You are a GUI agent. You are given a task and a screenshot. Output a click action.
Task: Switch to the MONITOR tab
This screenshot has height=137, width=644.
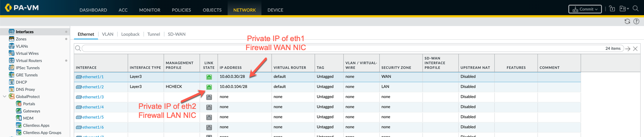pos(150,10)
